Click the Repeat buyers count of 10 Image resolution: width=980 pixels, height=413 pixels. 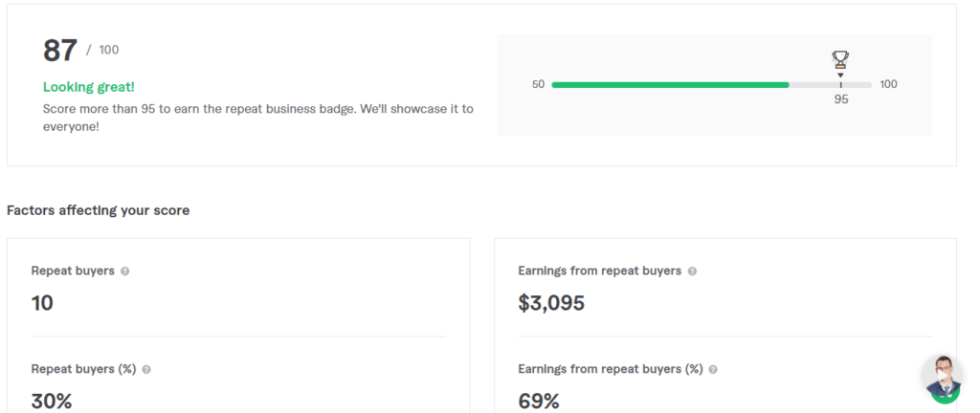[x=42, y=304]
